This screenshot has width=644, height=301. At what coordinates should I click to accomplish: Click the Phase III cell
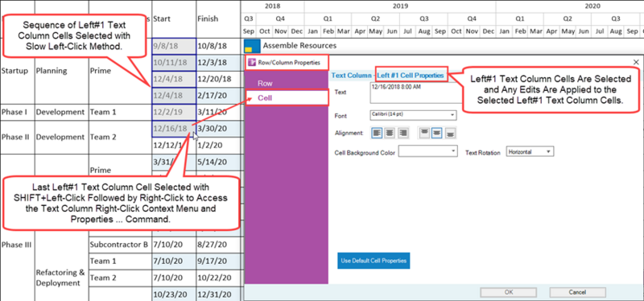[x=17, y=245]
